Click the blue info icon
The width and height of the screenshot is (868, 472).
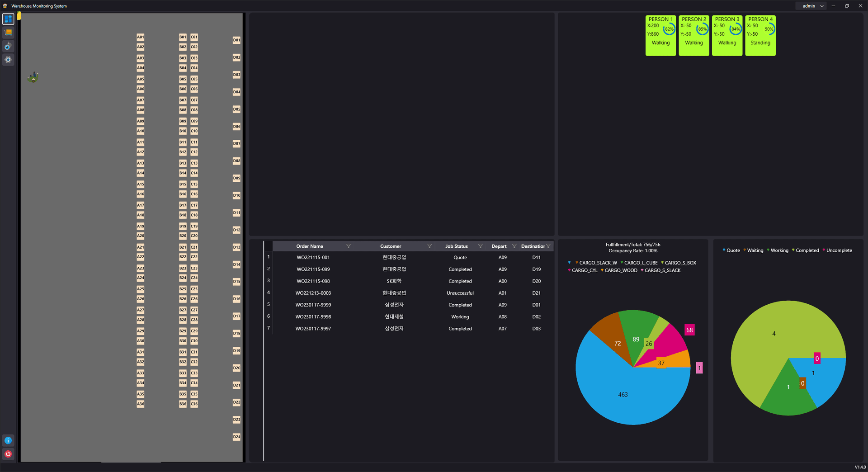coord(8,440)
